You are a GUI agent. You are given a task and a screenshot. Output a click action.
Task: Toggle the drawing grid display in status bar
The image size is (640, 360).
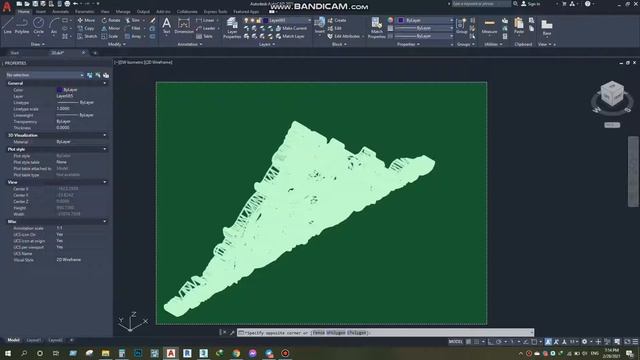468,342
